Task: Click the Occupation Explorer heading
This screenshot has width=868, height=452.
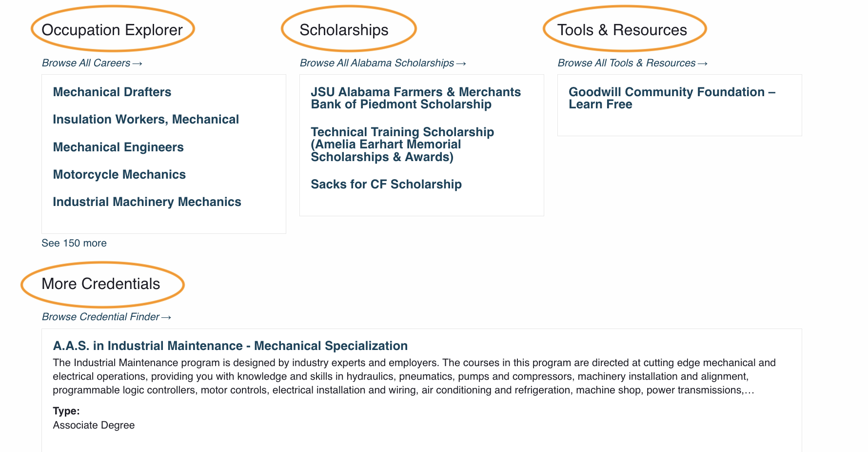Action: point(112,30)
